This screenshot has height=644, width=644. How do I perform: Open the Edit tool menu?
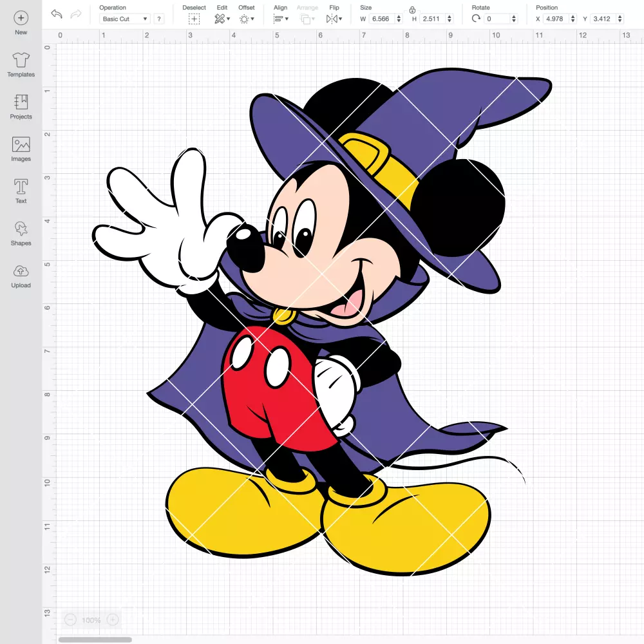coord(222,19)
